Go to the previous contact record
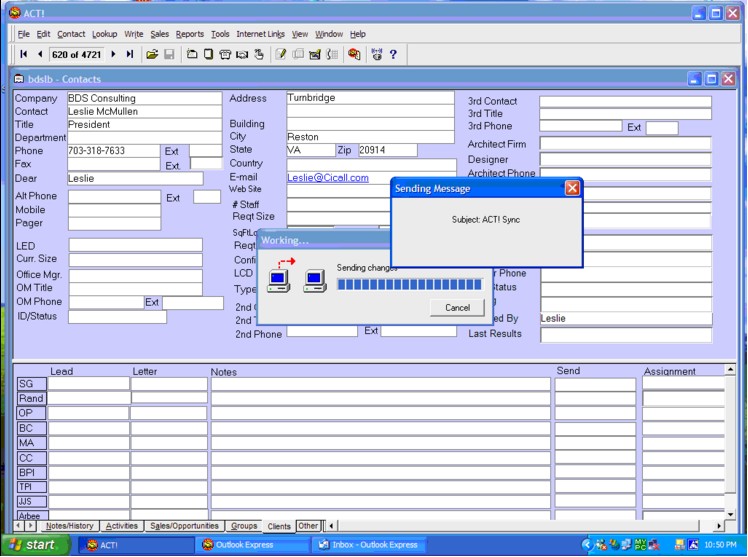The width and height of the screenshot is (748, 557). [40, 54]
